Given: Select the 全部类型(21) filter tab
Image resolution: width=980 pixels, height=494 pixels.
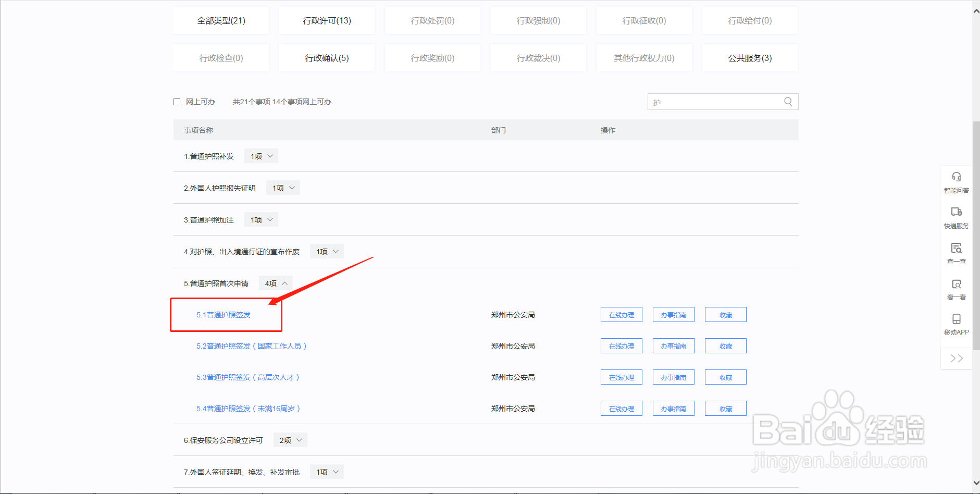Looking at the screenshot, I should (221, 20).
